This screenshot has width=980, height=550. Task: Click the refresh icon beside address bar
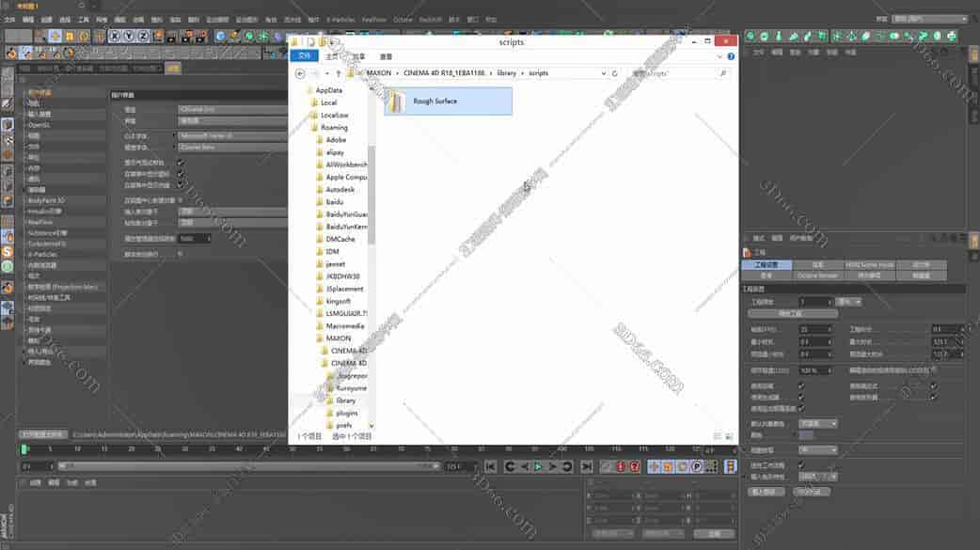click(x=615, y=73)
